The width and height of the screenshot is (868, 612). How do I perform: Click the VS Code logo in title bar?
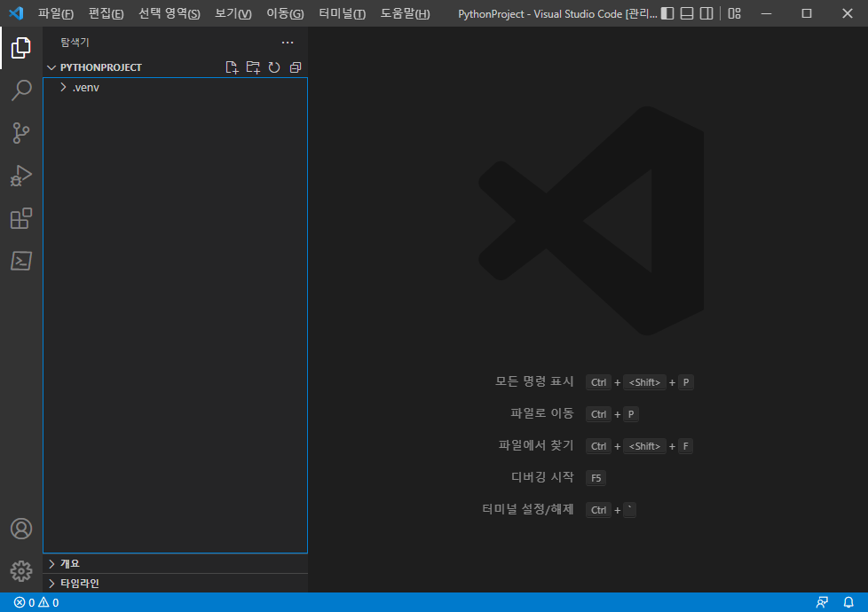tap(16, 13)
